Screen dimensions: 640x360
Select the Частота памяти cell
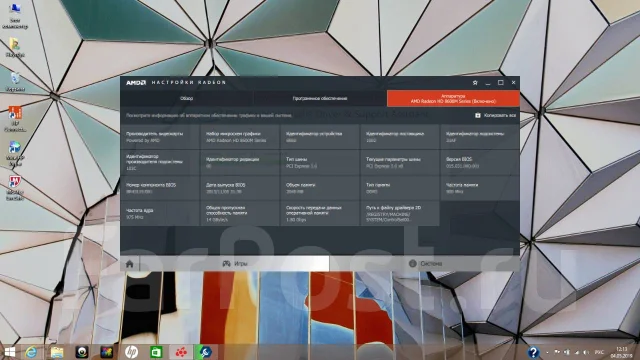(480, 188)
